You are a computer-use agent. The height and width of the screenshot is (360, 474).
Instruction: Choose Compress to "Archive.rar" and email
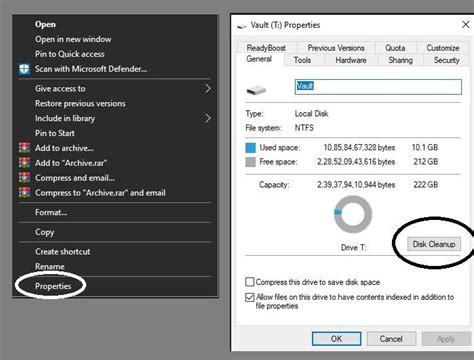pyautogui.click(x=100, y=193)
